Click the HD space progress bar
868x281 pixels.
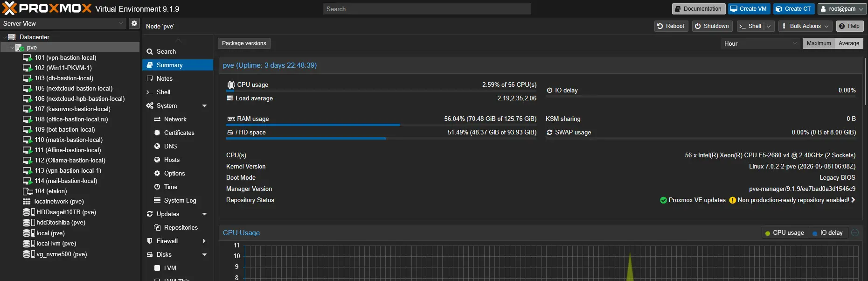(382, 138)
